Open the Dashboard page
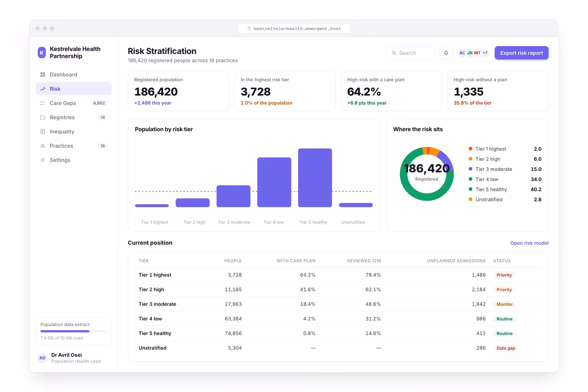This screenshot has height=392, width=588. tap(73, 74)
